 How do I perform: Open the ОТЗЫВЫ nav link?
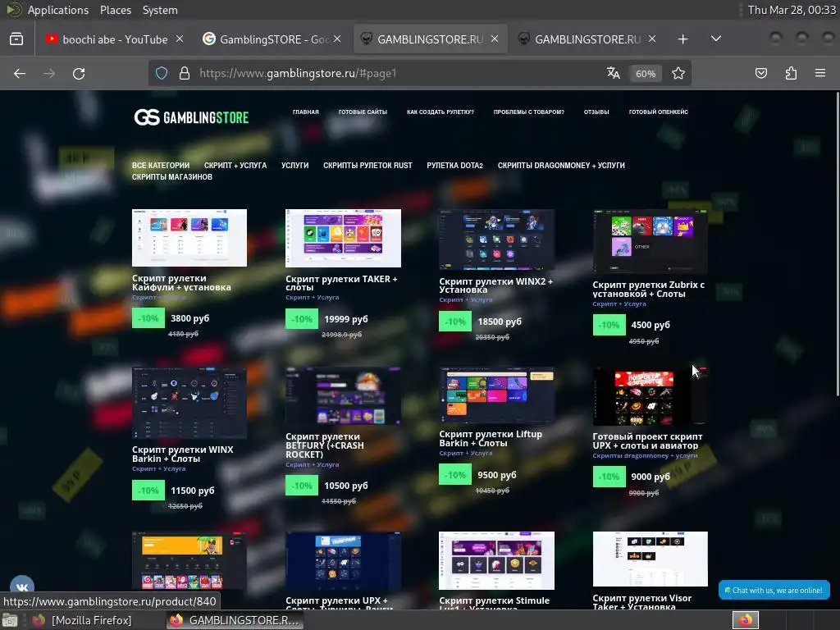tap(596, 112)
